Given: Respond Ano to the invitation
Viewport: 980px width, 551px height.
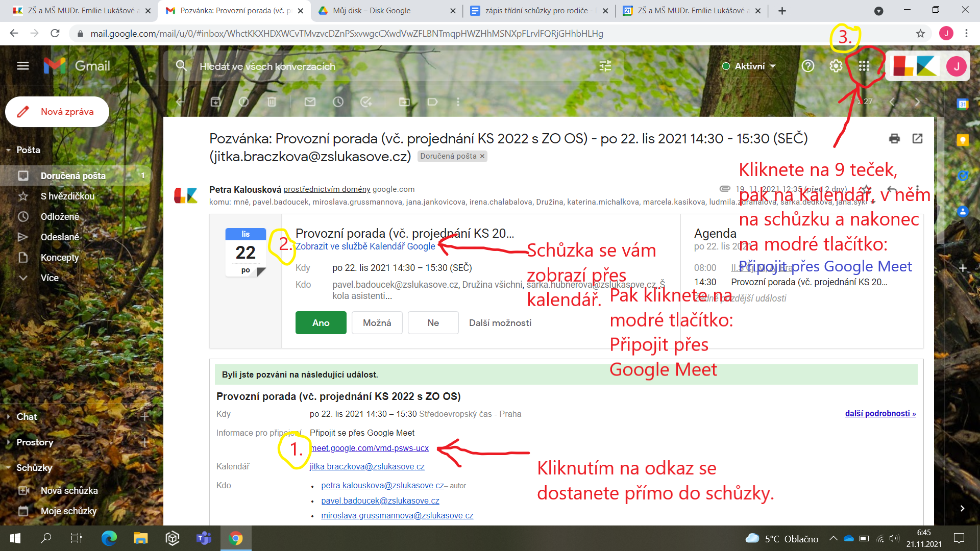Looking at the screenshot, I should (321, 323).
